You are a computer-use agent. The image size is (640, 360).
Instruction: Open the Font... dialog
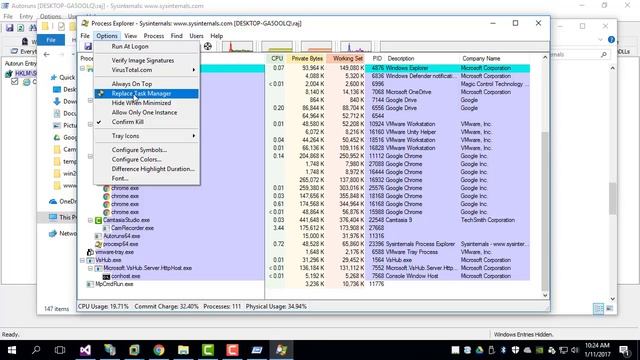click(120, 178)
